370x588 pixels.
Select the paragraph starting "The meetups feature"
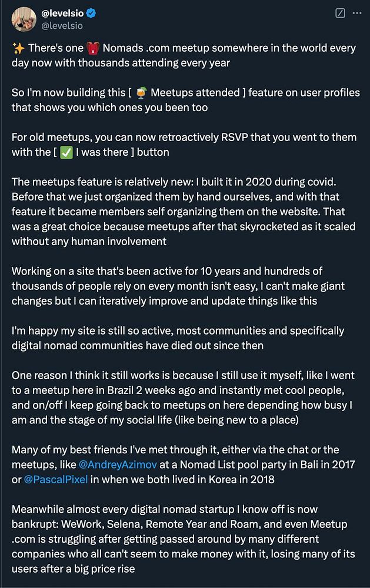(x=184, y=212)
